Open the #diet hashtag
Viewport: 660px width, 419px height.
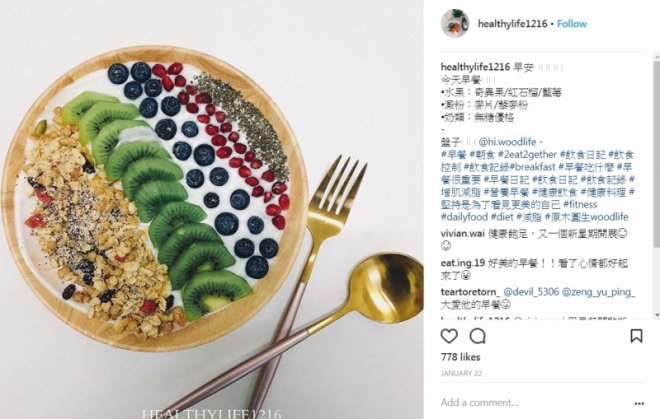502,217
